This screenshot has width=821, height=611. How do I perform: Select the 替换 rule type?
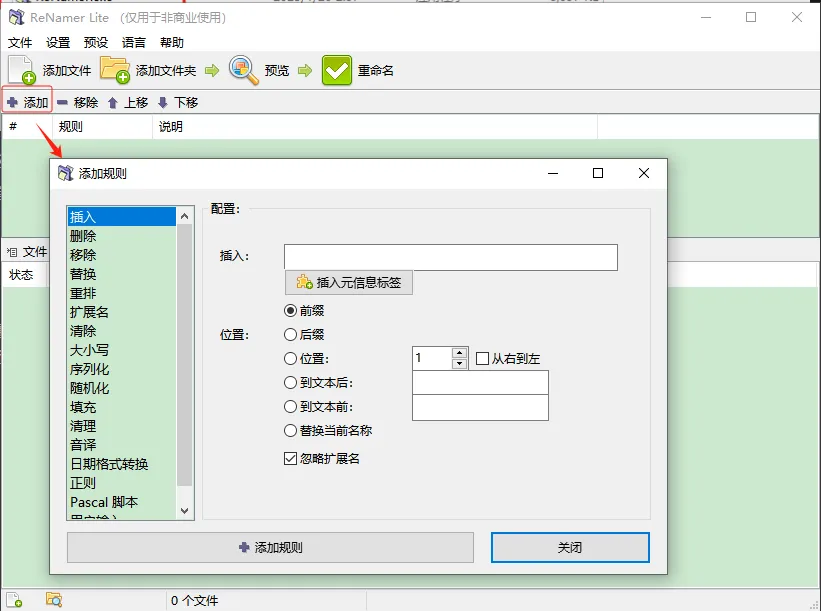121,274
